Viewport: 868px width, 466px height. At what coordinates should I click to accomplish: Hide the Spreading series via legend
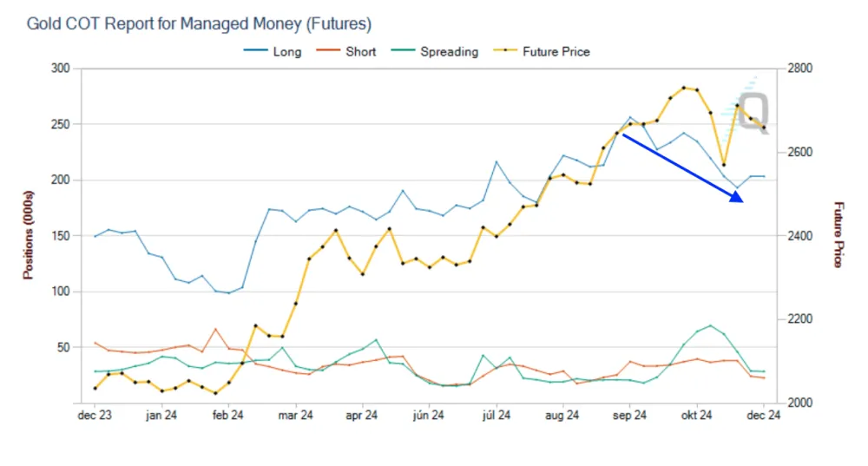pos(449,52)
